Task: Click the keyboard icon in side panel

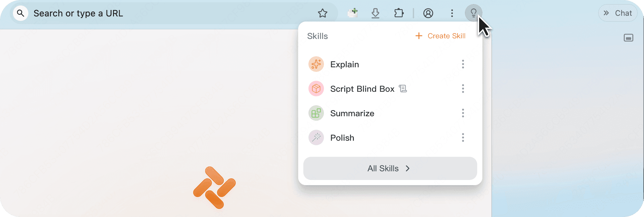Action: (628, 38)
